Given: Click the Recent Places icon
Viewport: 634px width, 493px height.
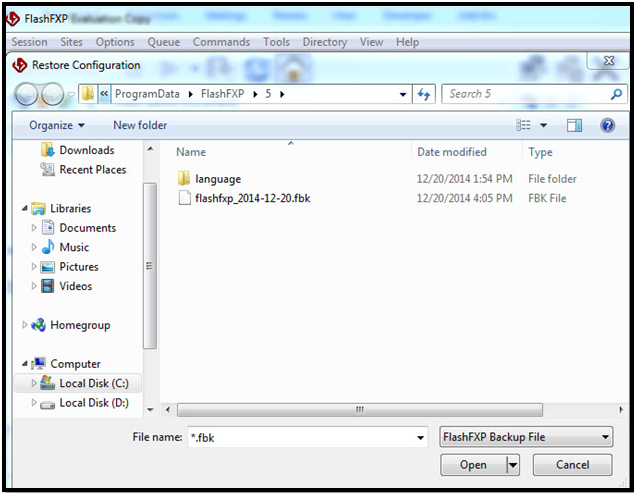Looking at the screenshot, I should click(x=47, y=169).
